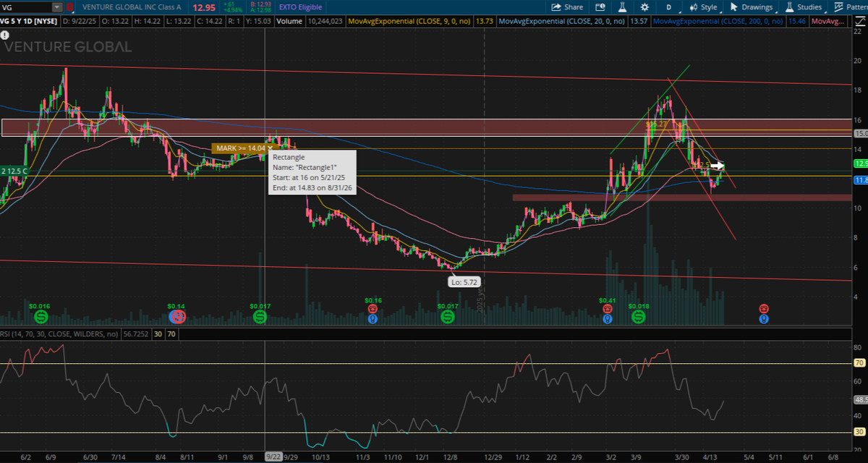Click the blue lightbulb icon under $0.41
This screenshot has width=868, height=463.
click(608, 318)
